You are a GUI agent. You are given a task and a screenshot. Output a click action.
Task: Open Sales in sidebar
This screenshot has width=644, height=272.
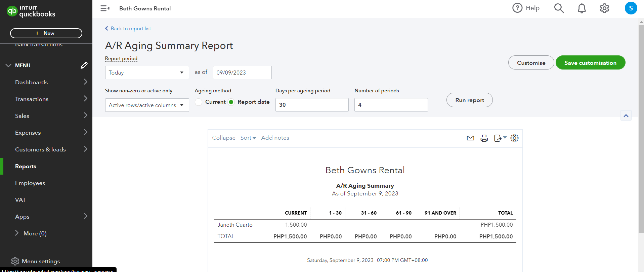[x=22, y=116]
